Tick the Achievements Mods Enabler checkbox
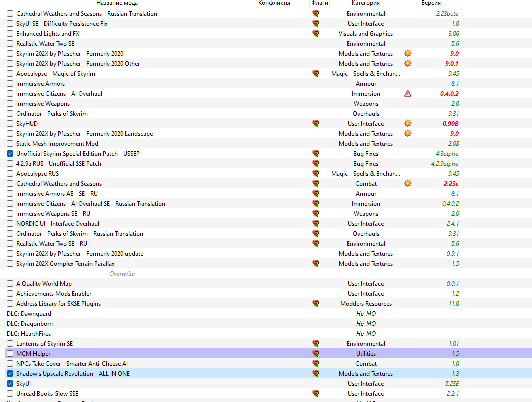 [x=10, y=294]
